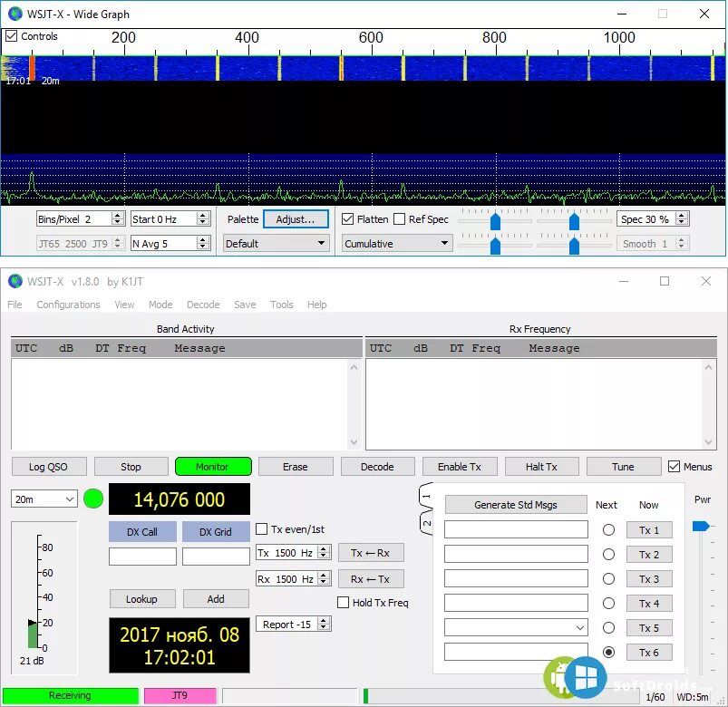Image resolution: width=728 pixels, height=707 pixels.
Task: Click the Pwr slider handle
Action: point(701,526)
